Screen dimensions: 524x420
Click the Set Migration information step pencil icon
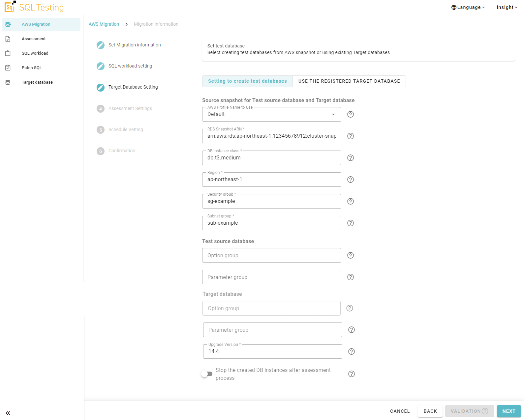pos(101,45)
